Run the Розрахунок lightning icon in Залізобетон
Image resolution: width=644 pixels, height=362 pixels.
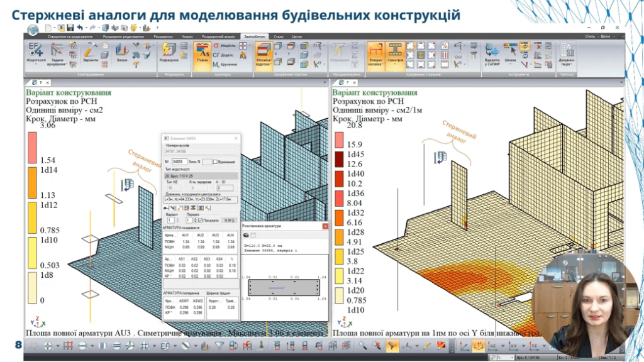[169, 50]
